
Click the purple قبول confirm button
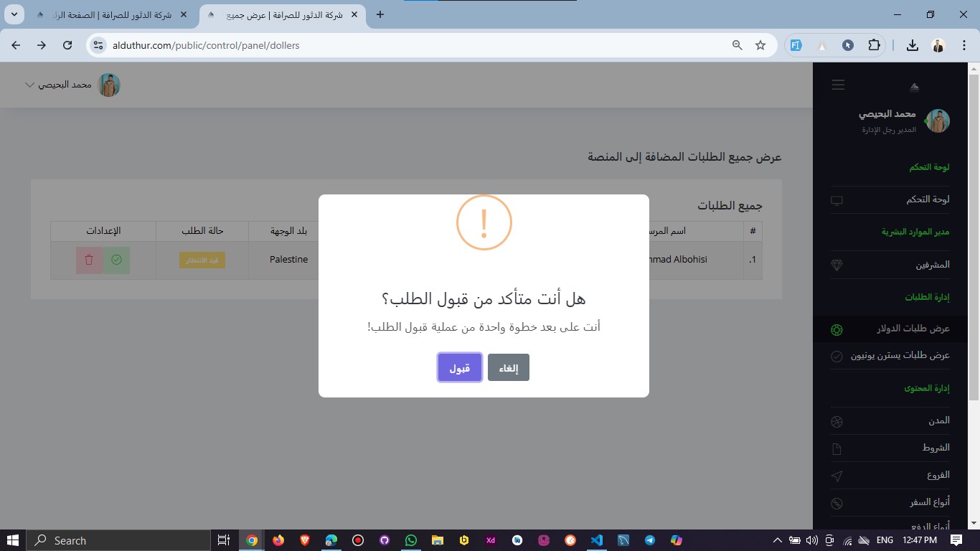459,368
